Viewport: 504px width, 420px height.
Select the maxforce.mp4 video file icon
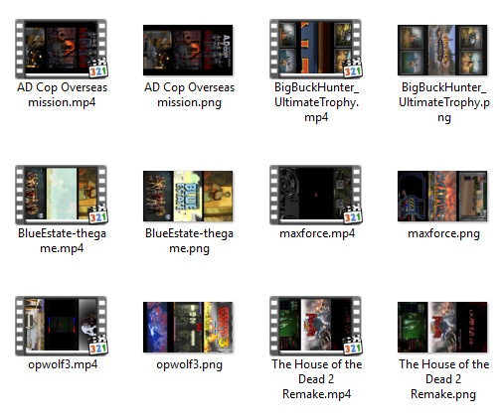click(x=315, y=195)
